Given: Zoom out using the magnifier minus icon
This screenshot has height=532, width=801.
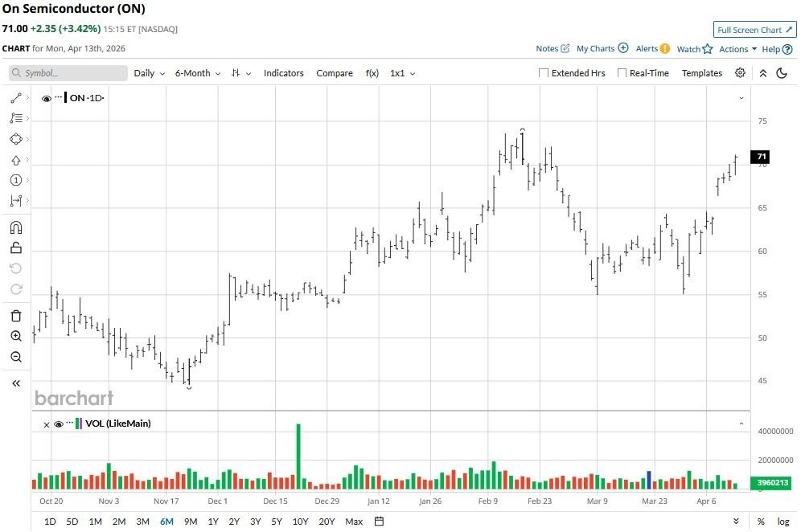Looking at the screenshot, I should click(x=15, y=357).
